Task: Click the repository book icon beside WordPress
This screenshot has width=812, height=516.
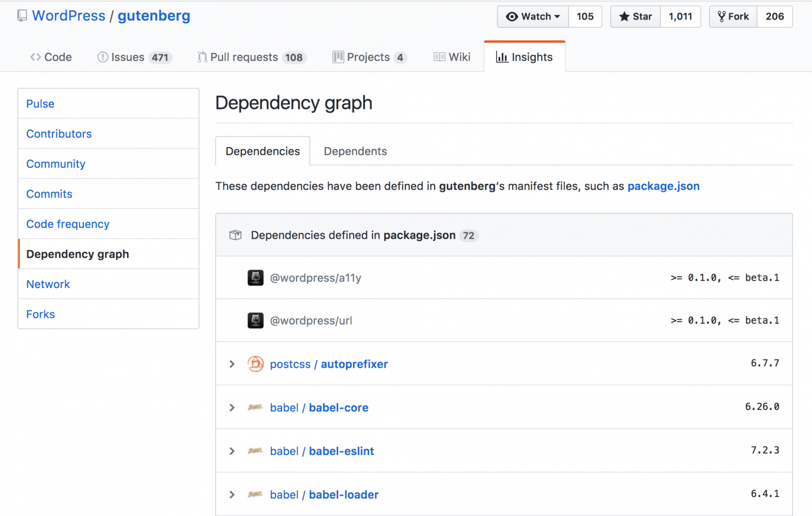Action: pyautogui.click(x=22, y=16)
